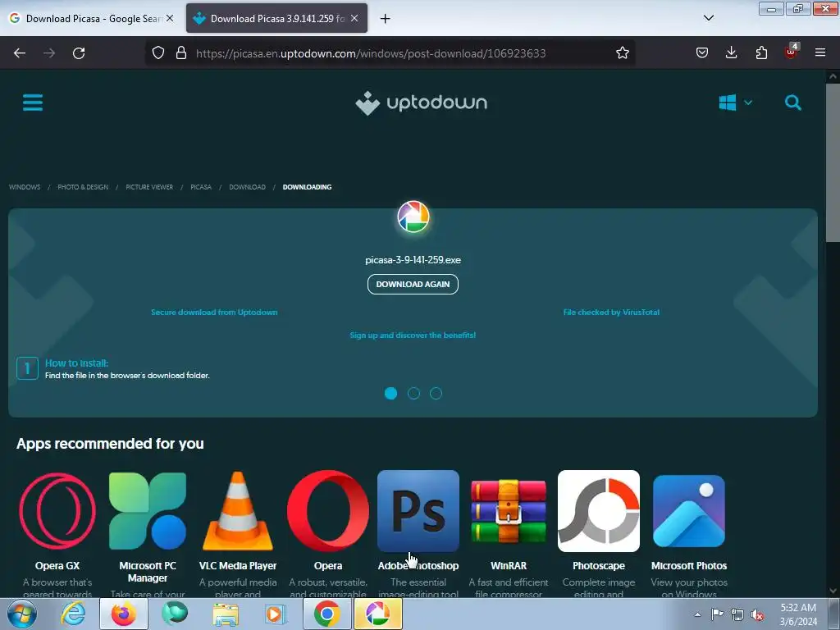Image resolution: width=840 pixels, height=630 pixels.
Task: Close the Google Search tab
Action: point(170,18)
